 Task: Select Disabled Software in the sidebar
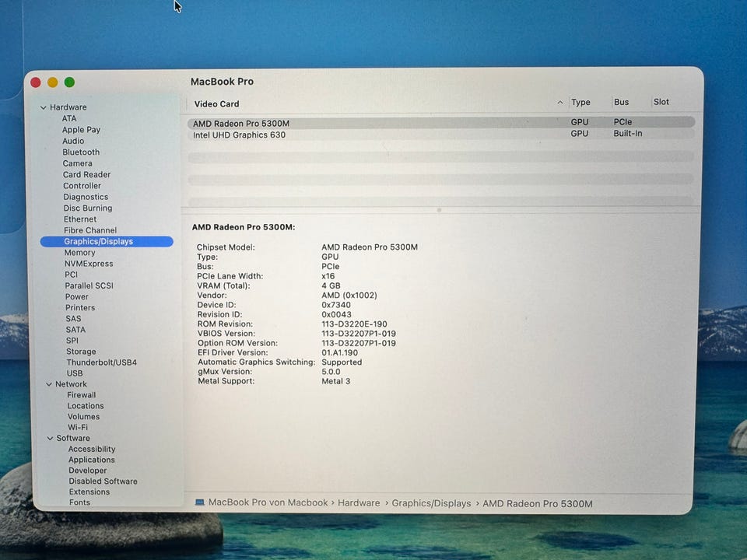(103, 481)
